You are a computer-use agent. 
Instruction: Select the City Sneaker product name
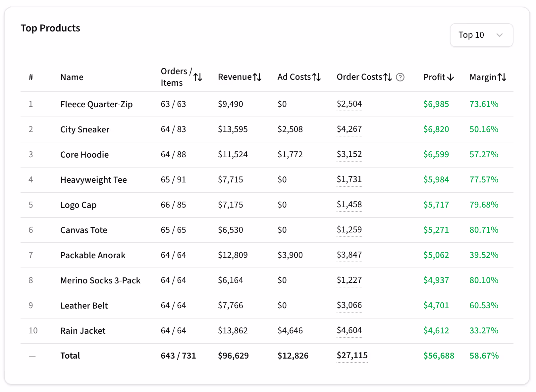point(85,129)
